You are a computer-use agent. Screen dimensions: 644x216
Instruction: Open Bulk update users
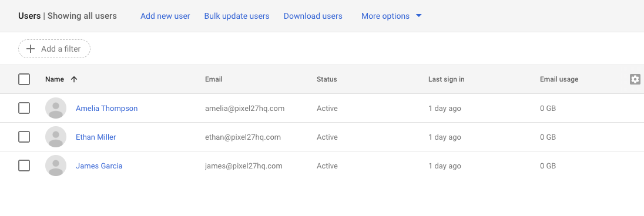click(x=237, y=16)
